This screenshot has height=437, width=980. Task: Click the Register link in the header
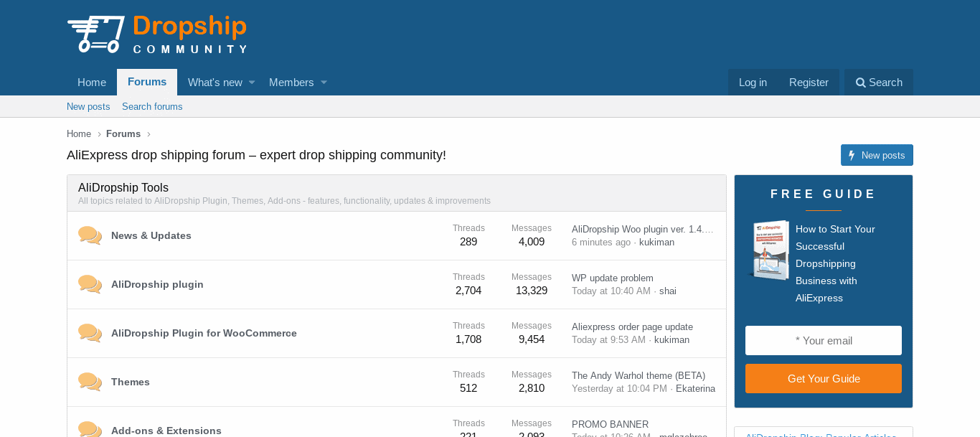809,83
